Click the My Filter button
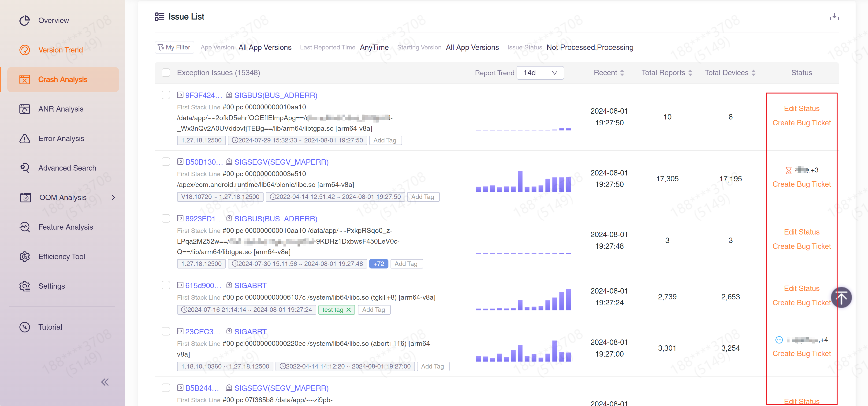 coord(175,47)
